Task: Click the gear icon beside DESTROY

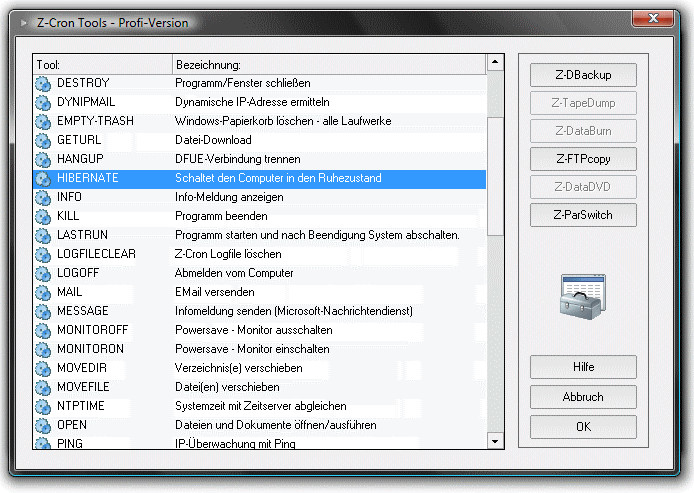Action: (43, 83)
